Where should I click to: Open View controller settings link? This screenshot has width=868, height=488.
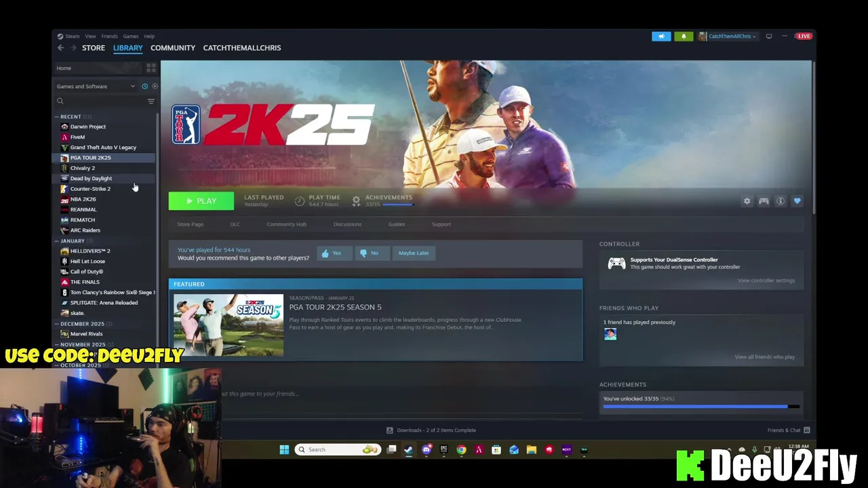point(766,281)
